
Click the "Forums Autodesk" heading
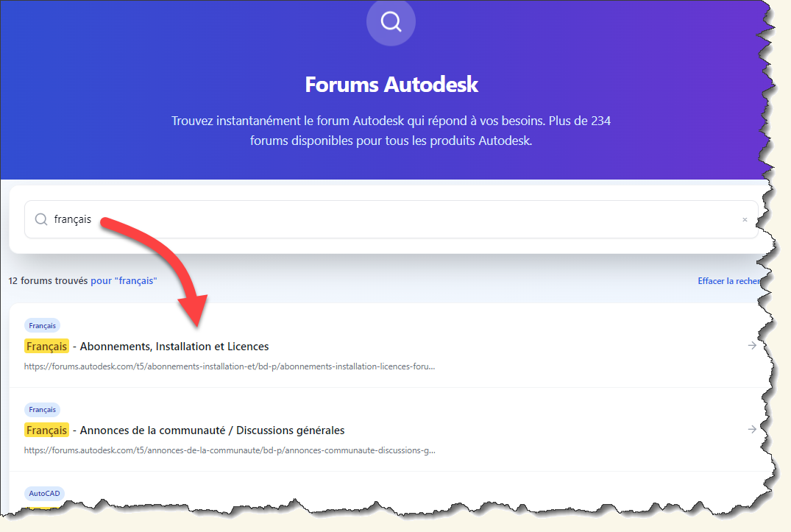(x=391, y=84)
